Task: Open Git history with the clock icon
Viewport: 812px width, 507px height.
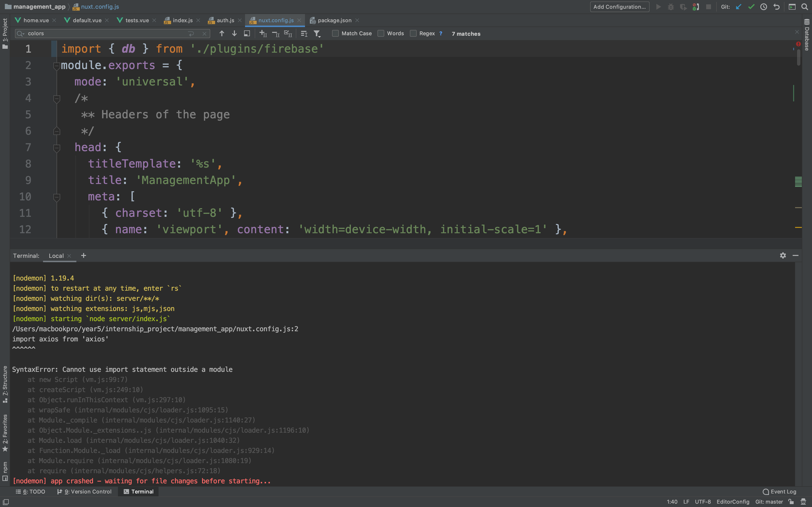Action: pyautogui.click(x=763, y=7)
